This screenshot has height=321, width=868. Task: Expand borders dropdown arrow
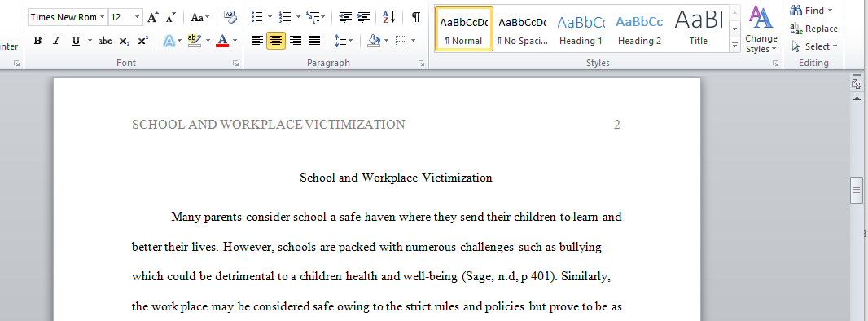[x=414, y=41]
